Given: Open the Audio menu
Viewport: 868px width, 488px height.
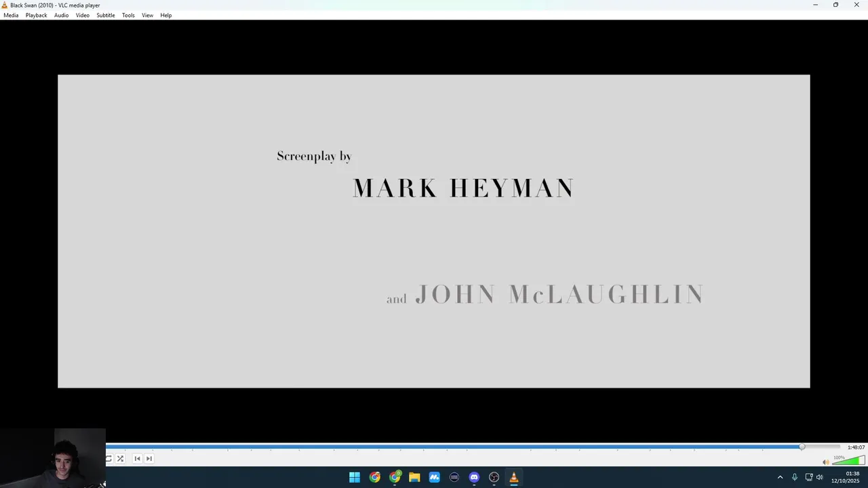Looking at the screenshot, I should click(61, 15).
